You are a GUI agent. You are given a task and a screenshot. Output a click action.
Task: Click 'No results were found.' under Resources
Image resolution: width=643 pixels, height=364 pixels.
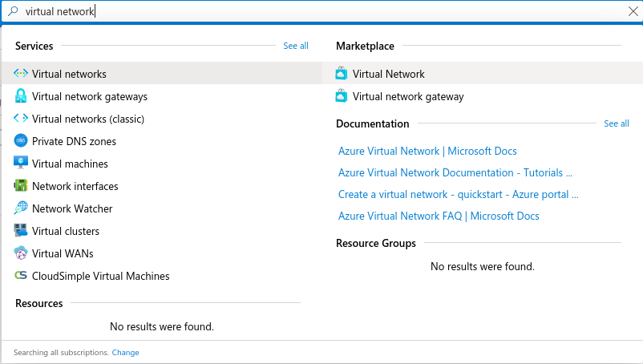162,326
